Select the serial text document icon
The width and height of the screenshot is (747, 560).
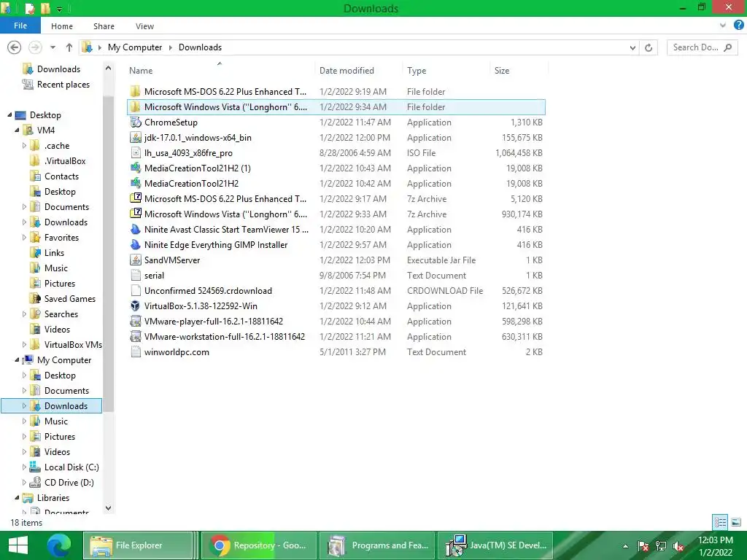click(x=136, y=275)
